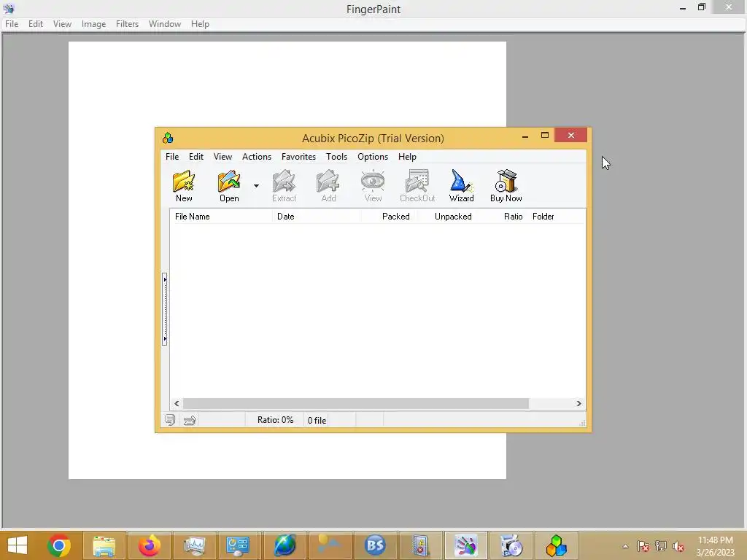Click the New archive toolbar icon
Image resolution: width=747 pixels, height=560 pixels.
184,186
